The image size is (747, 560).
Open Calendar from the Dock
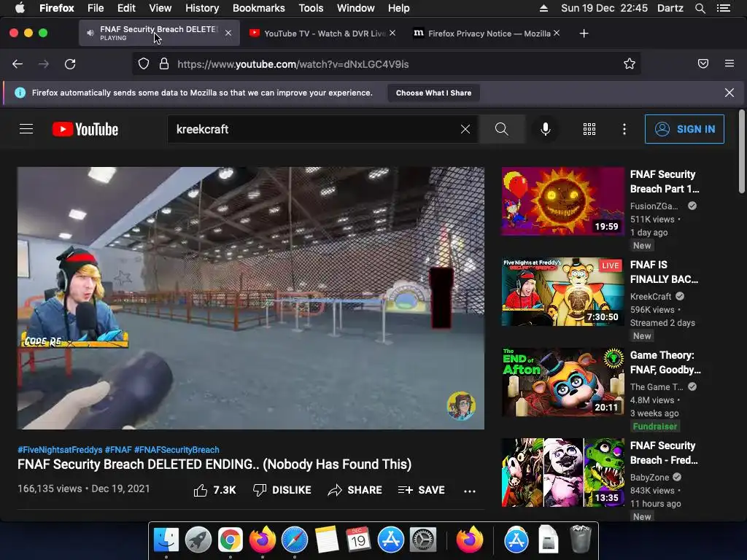click(x=358, y=540)
